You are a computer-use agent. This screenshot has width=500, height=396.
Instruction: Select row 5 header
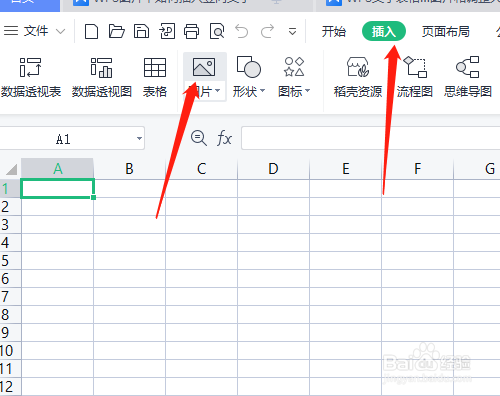(x=10, y=261)
